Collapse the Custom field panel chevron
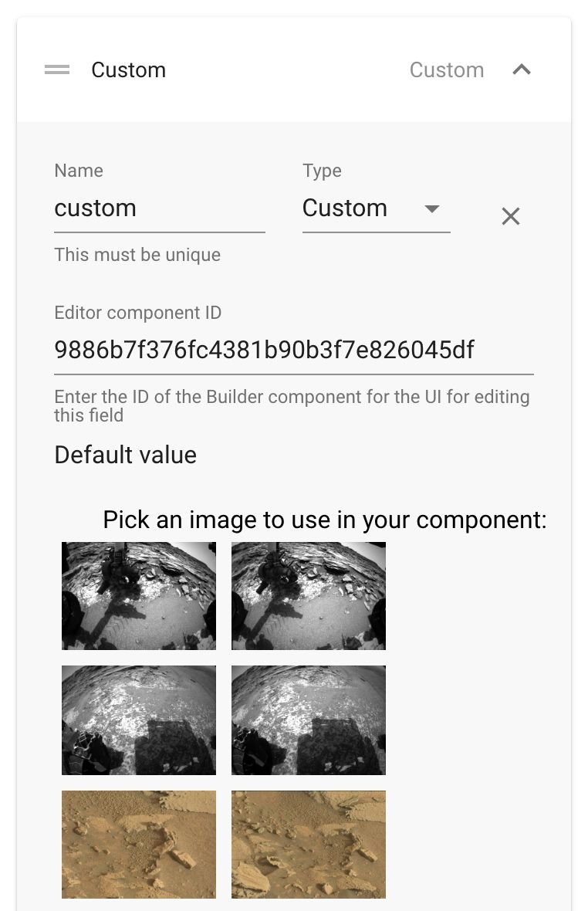The width and height of the screenshot is (588, 911). (522, 70)
